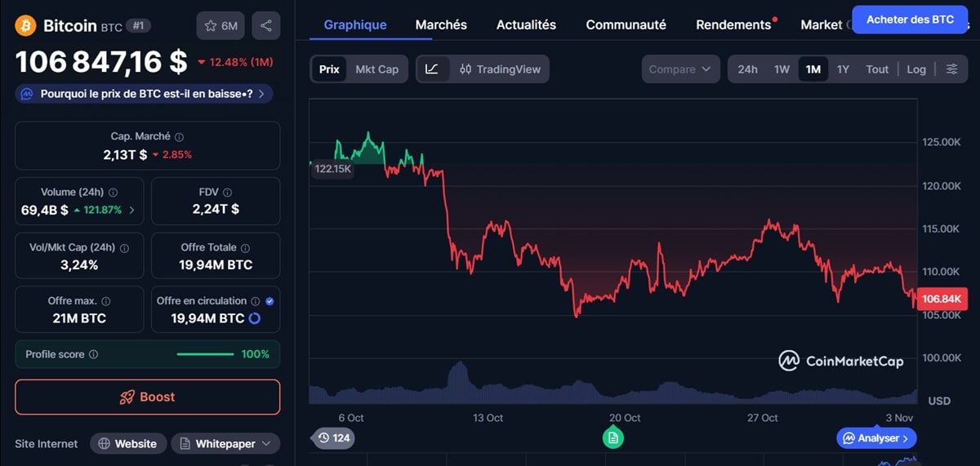The height and width of the screenshot is (466, 980).
Task: Click the Profile score progress bar
Action: click(x=205, y=354)
